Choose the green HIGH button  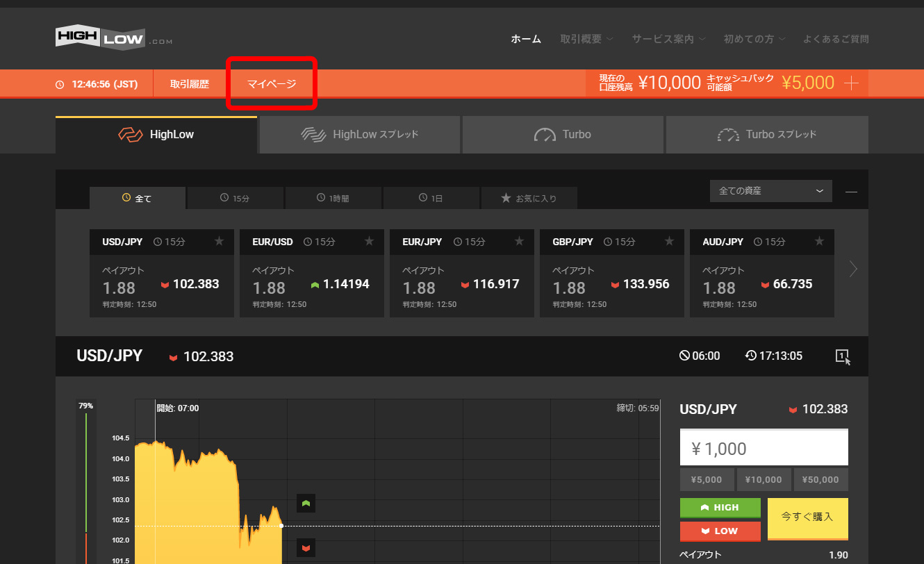(720, 508)
